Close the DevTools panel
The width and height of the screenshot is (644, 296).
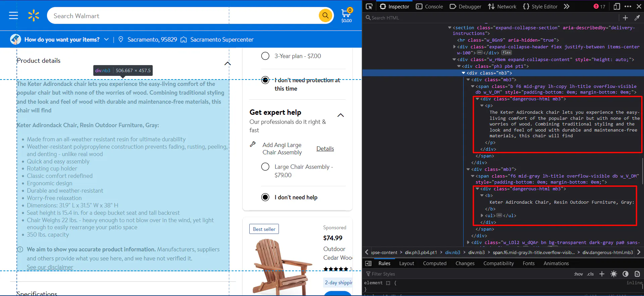[639, 6]
